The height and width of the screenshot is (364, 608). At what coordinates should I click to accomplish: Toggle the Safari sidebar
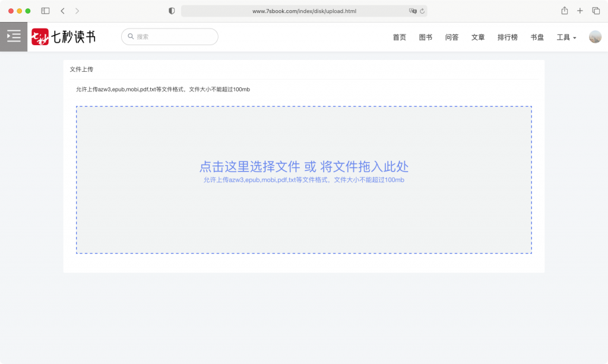tap(45, 11)
